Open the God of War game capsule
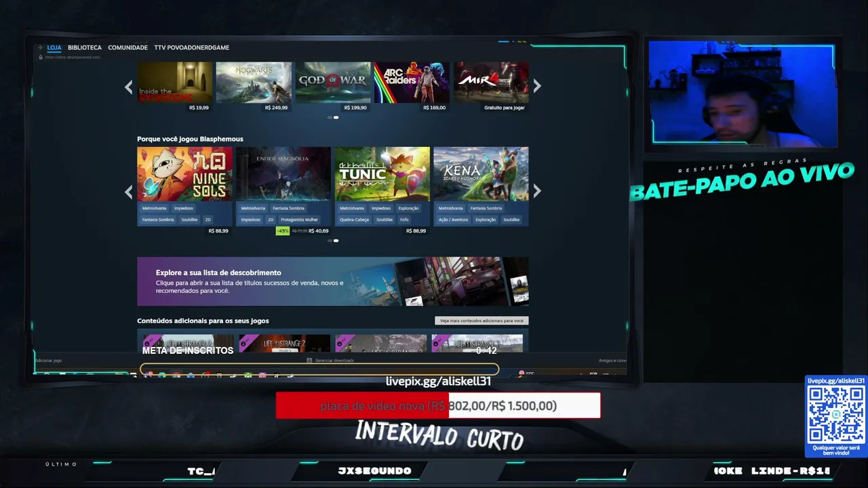This screenshot has height=488, width=868. click(333, 82)
